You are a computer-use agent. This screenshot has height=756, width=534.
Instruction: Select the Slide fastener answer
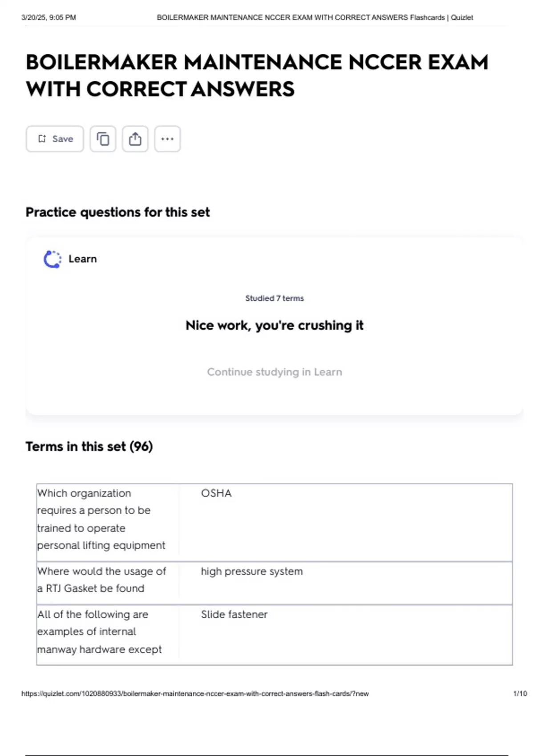point(234,615)
